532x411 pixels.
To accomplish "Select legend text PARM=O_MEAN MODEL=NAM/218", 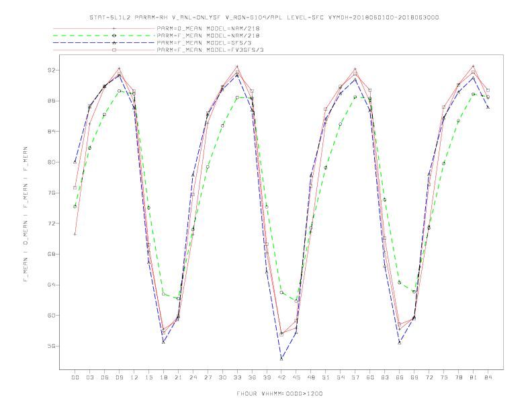I will click(x=208, y=28).
